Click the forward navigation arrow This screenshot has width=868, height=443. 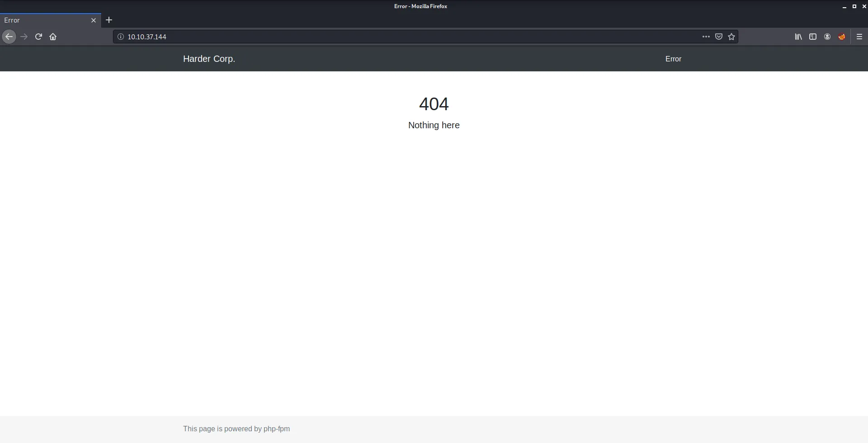(24, 37)
